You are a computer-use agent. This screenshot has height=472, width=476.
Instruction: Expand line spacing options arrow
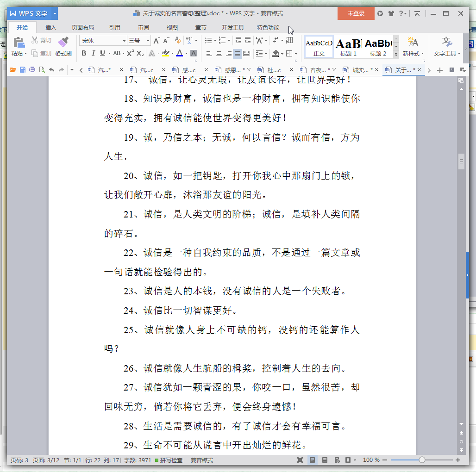(266, 54)
